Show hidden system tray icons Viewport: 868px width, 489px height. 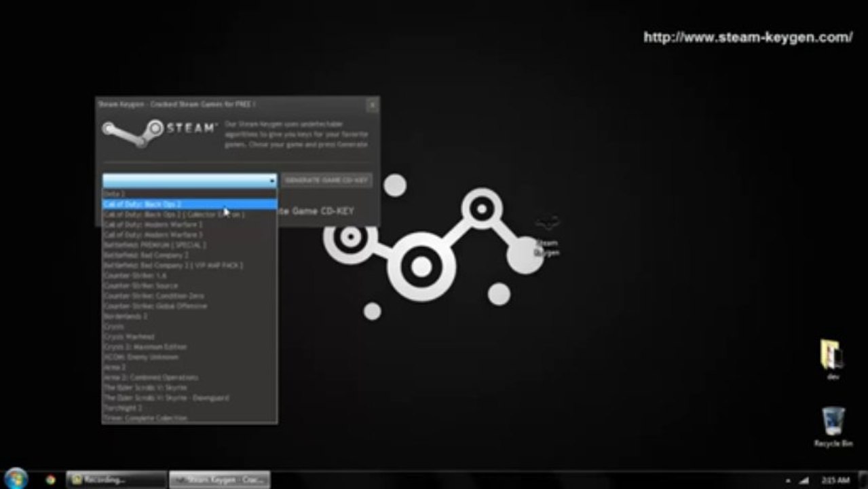pos(788,480)
